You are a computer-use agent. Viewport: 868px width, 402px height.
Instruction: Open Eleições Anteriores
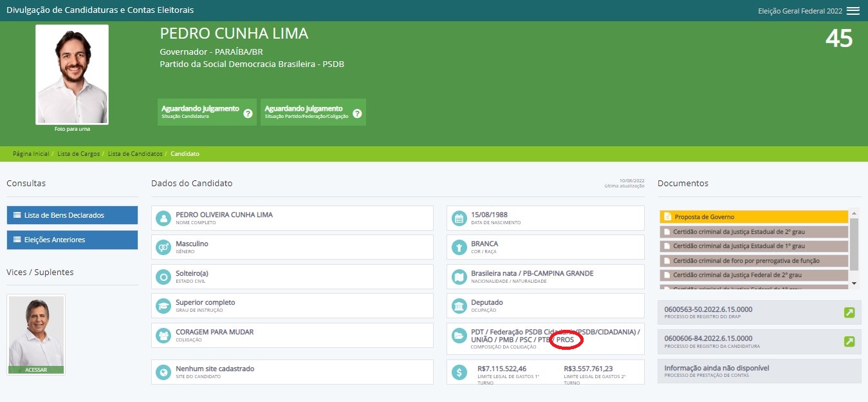click(x=72, y=240)
